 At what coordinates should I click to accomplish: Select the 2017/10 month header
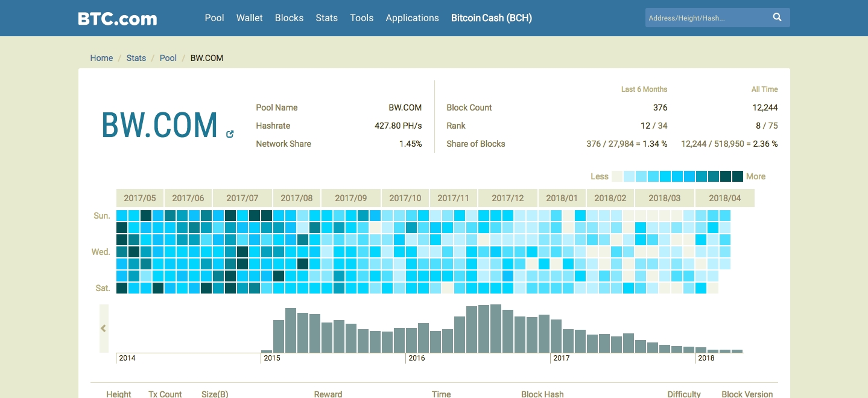coord(405,198)
